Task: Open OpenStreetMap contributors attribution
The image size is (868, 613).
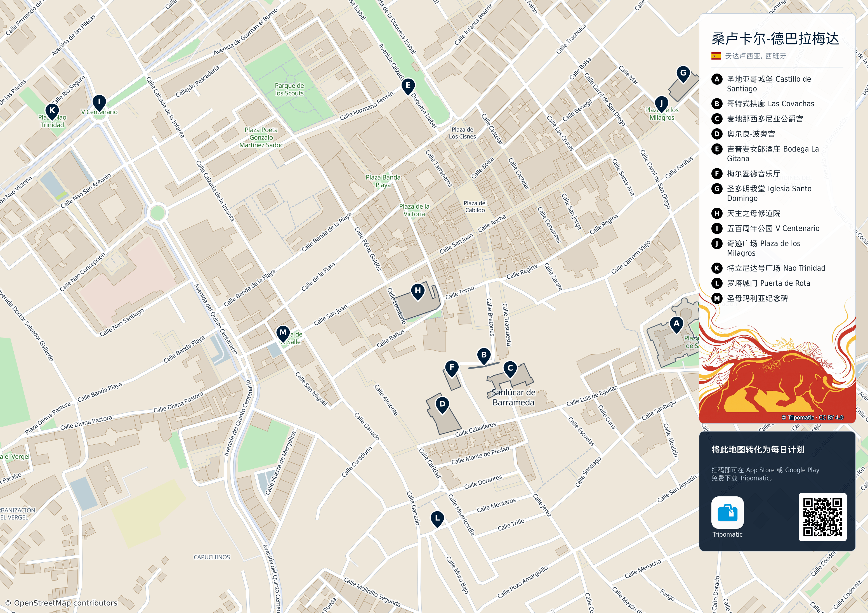Action: tap(61, 603)
